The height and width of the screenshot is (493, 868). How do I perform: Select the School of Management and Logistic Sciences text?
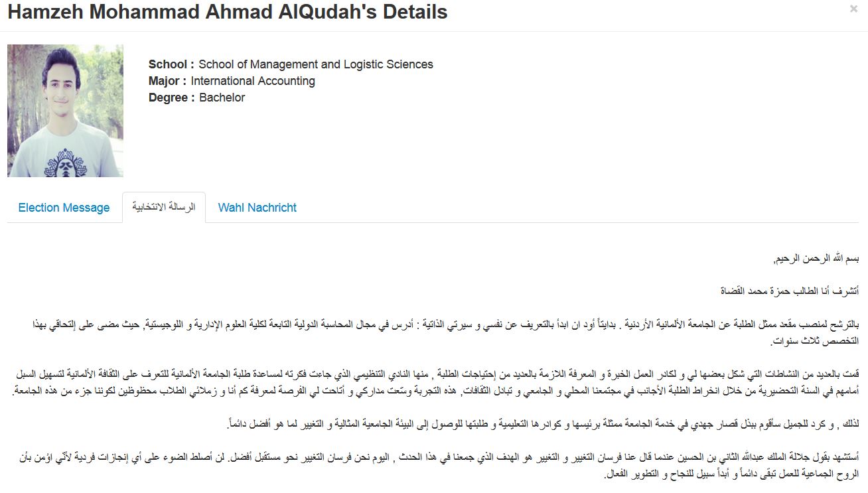(315, 64)
